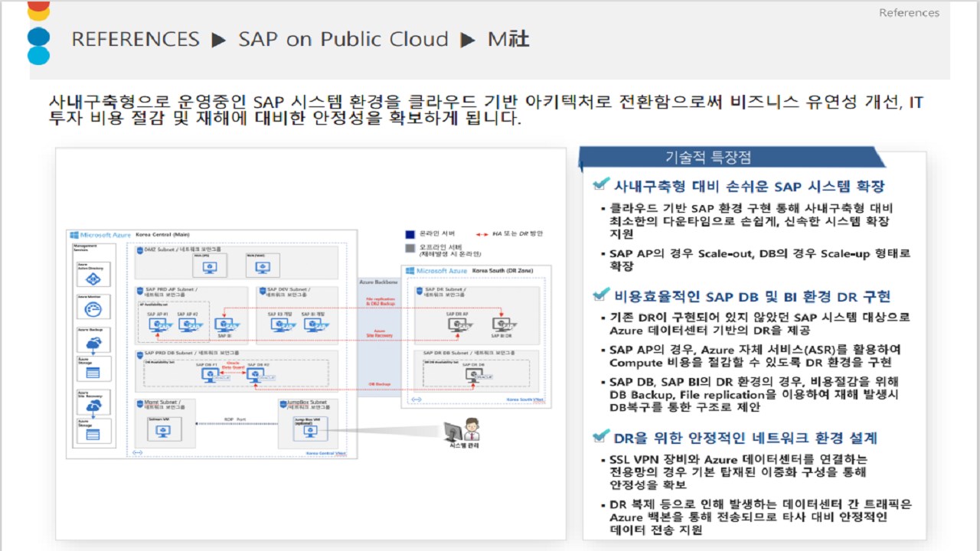Click the Korea Central VNet peering icon

137,453
